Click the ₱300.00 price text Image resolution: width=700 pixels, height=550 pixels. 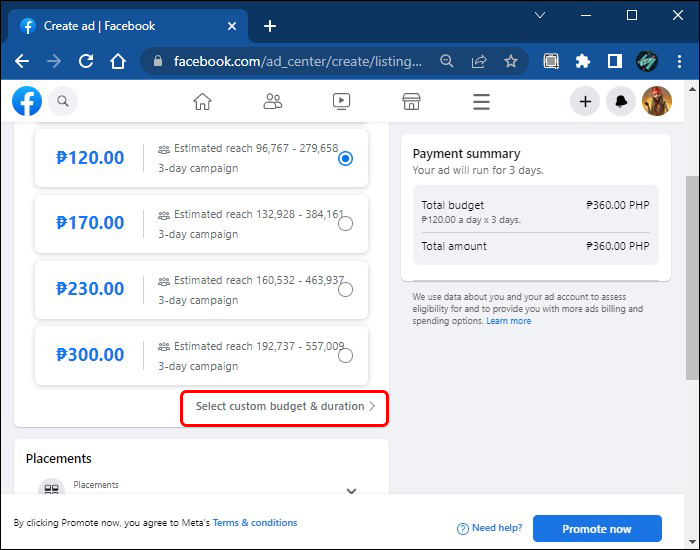pyautogui.click(x=90, y=355)
